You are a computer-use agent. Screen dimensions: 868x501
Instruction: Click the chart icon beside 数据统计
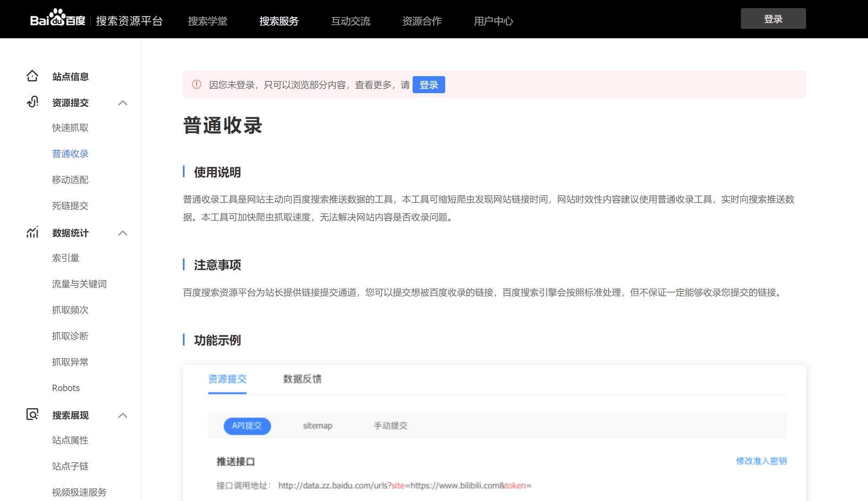pyautogui.click(x=33, y=232)
